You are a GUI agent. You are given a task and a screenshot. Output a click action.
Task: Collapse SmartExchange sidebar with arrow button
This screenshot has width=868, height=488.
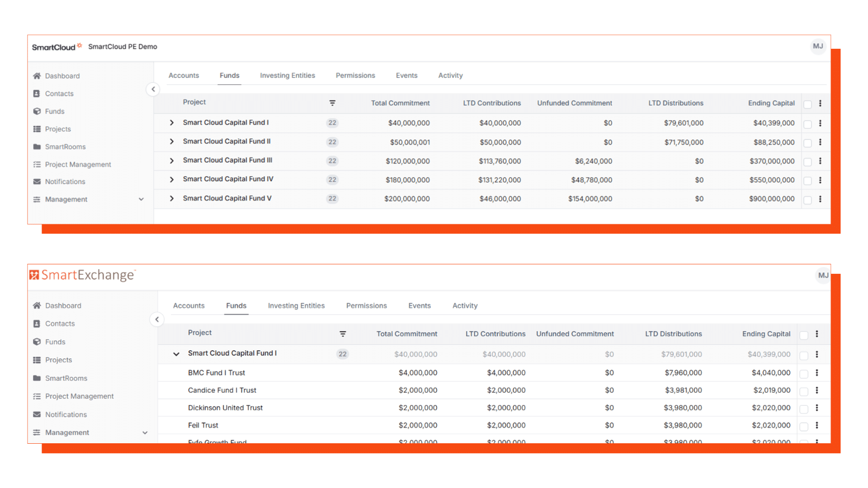coord(157,319)
